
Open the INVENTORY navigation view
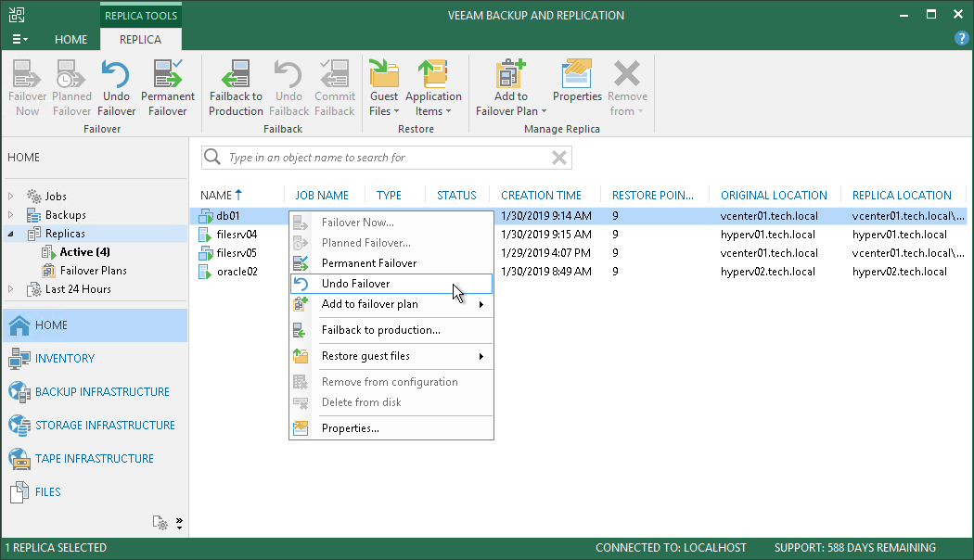point(95,358)
